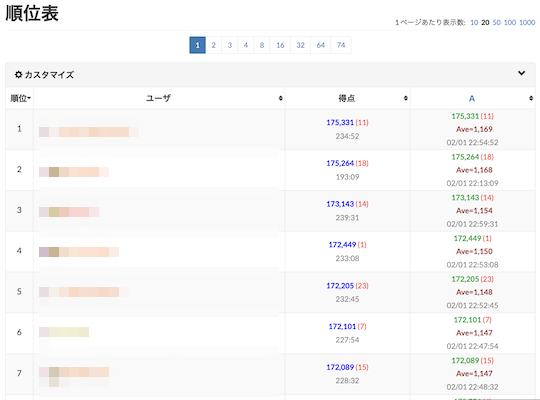This screenshot has height=400, width=540.
Task: Go to pagination page 2
Action: click(x=214, y=45)
